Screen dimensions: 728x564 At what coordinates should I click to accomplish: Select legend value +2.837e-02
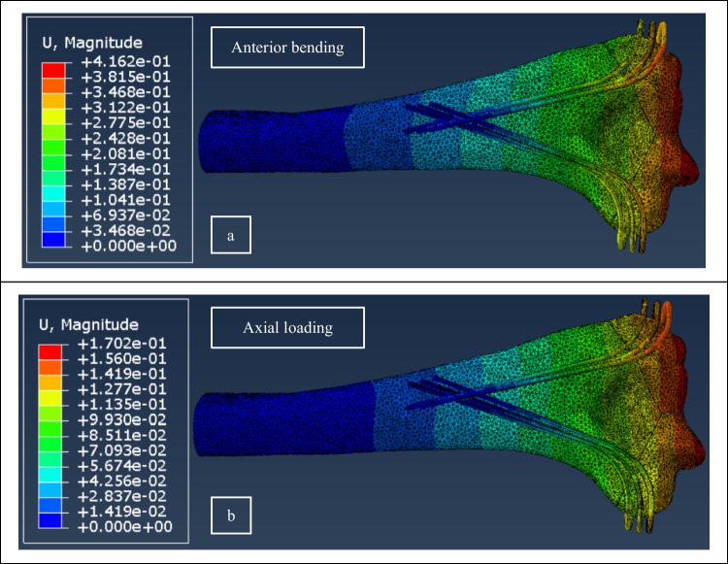point(122,497)
